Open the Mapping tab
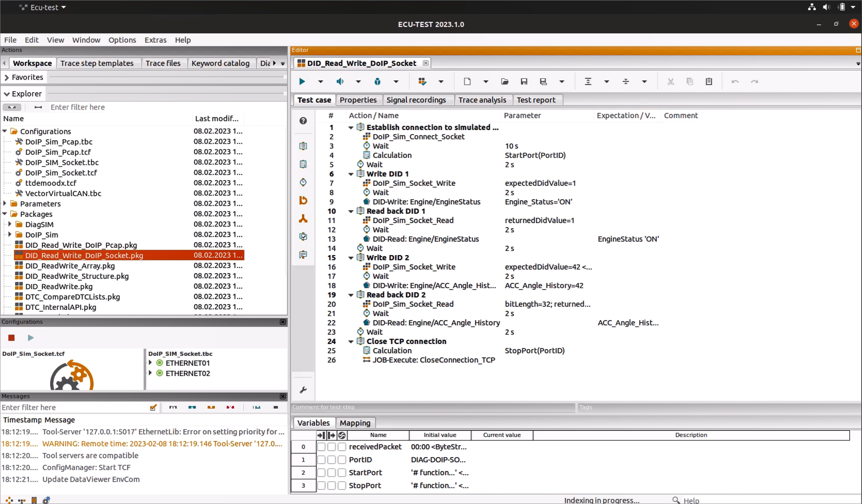Viewport: 862px width, 504px height. pos(355,423)
